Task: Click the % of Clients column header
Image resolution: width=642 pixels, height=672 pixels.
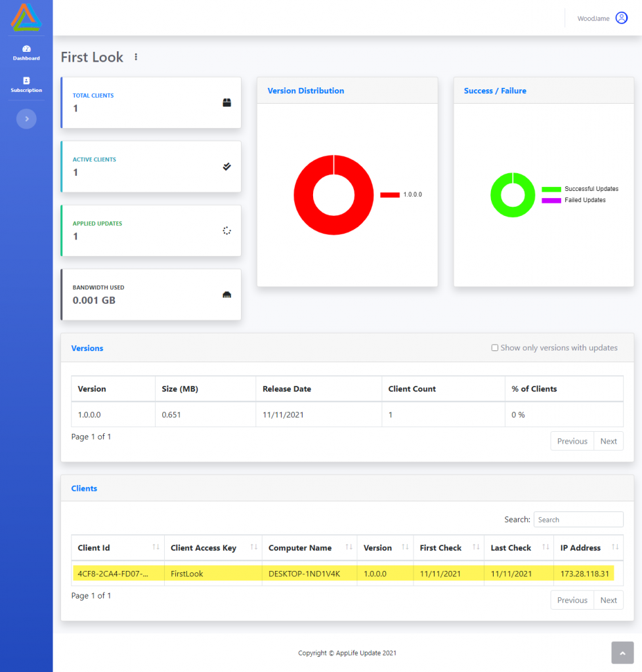Action: [564, 388]
